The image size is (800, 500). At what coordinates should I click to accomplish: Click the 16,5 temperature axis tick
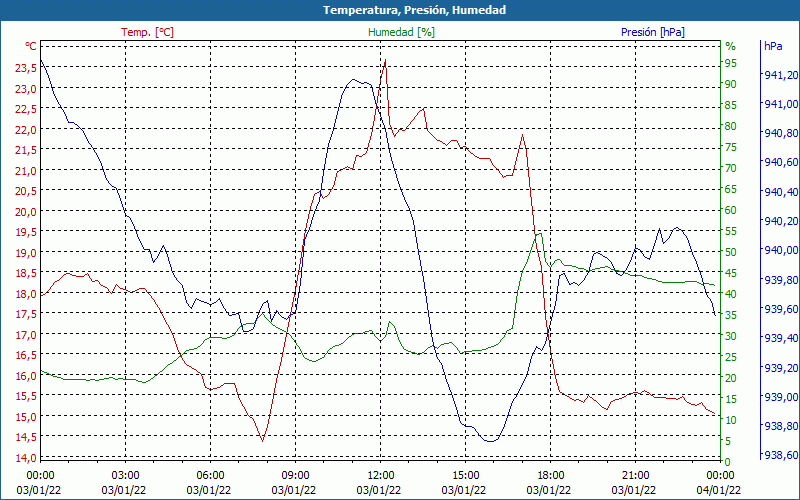click(26, 355)
